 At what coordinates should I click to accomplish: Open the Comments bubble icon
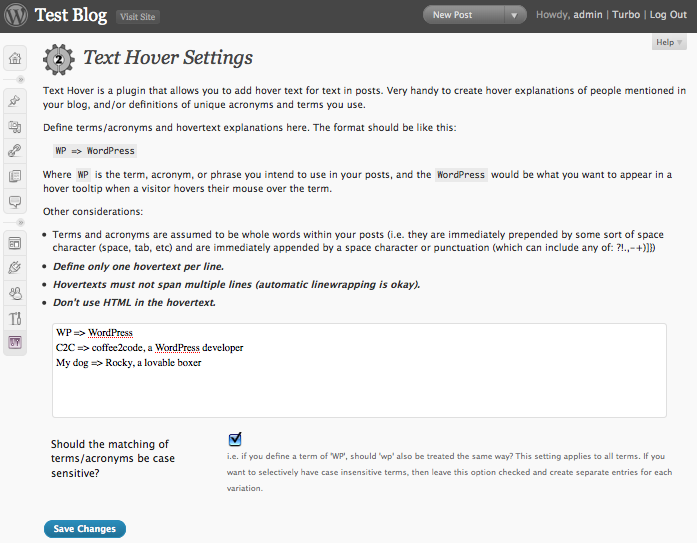tap(15, 202)
